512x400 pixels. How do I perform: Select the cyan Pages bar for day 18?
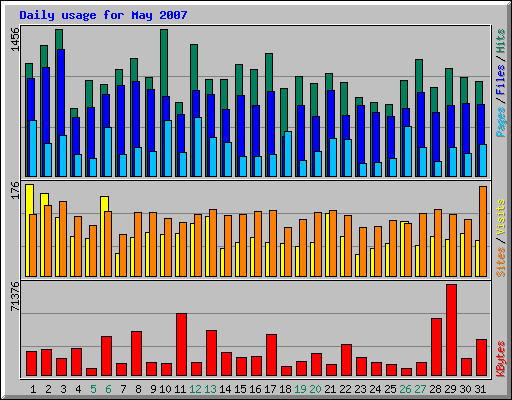click(x=288, y=154)
